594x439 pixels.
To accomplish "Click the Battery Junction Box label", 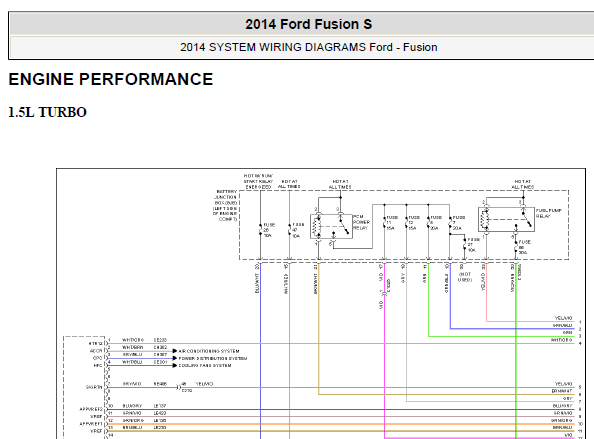I will click(225, 206).
